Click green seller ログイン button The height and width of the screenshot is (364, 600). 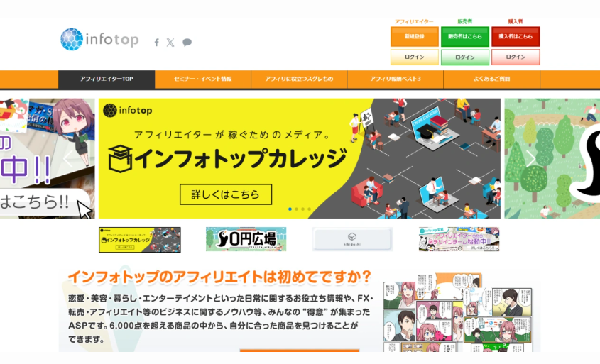tap(465, 57)
